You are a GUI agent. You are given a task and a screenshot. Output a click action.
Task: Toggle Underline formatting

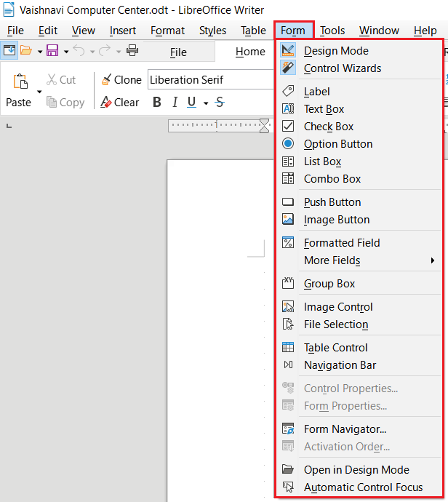point(192,103)
